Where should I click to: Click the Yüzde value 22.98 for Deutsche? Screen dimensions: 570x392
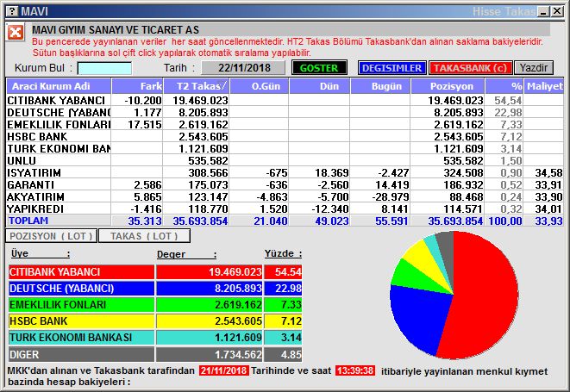[x=288, y=289]
